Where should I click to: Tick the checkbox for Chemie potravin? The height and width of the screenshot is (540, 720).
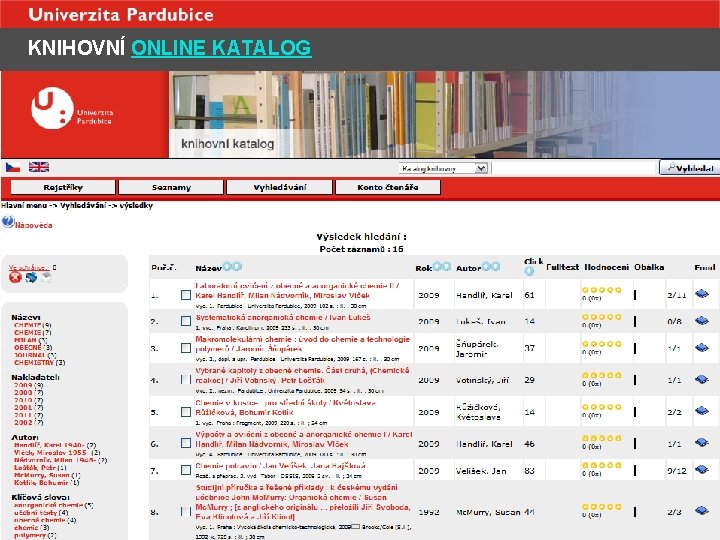[186, 470]
